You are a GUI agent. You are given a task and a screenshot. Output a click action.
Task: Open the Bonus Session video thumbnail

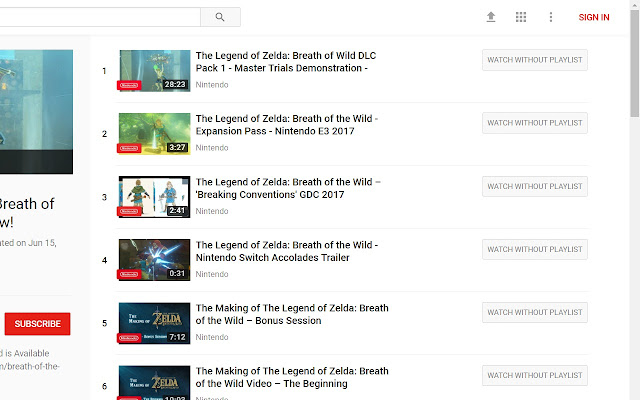(x=154, y=323)
